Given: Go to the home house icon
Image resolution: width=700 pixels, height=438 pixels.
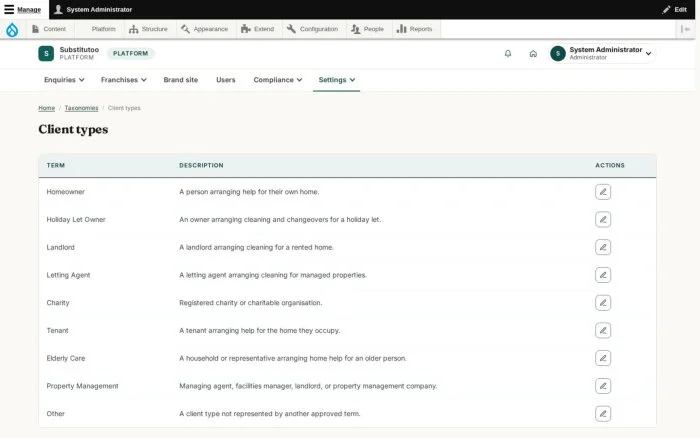Looking at the screenshot, I should click(533, 54).
